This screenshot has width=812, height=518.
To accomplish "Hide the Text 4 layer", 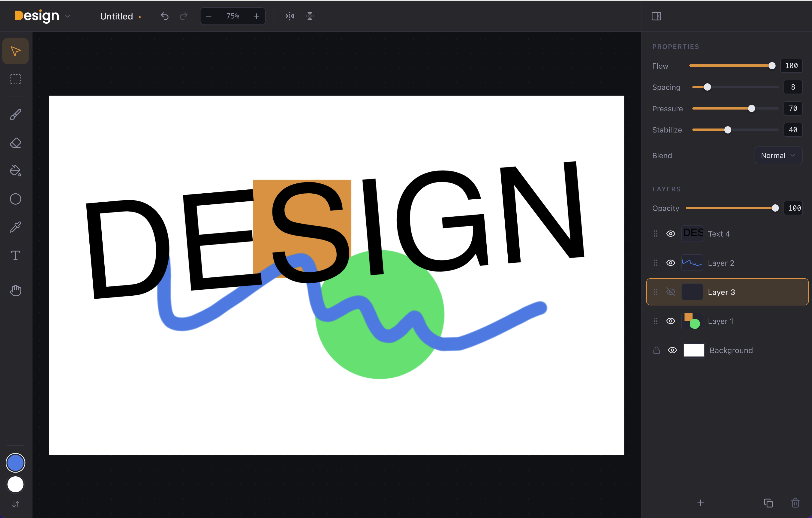I will click(671, 234).
